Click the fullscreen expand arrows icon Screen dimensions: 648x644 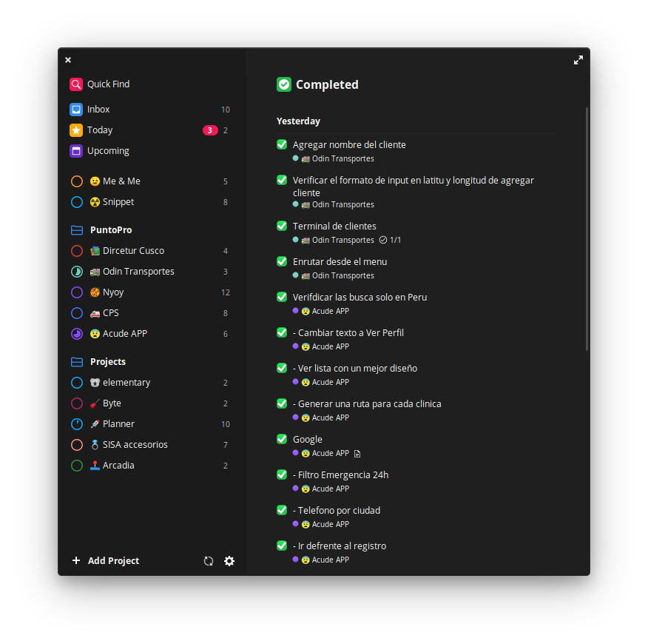pos(578,61)
